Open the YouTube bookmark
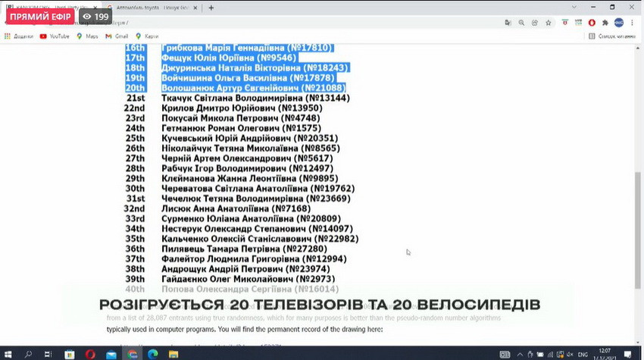Viewport: 644px width, 360px height. [x=55, y=36]
